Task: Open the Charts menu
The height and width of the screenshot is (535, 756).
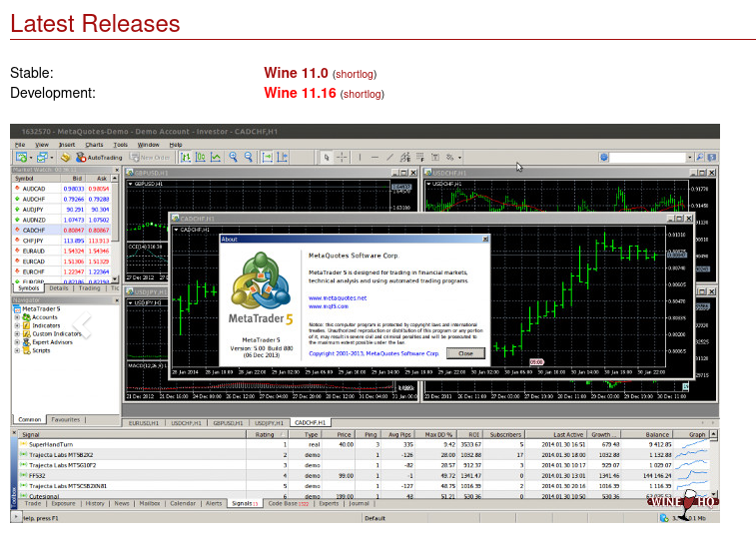Action: pyautogui.click(x=94, y=145)
